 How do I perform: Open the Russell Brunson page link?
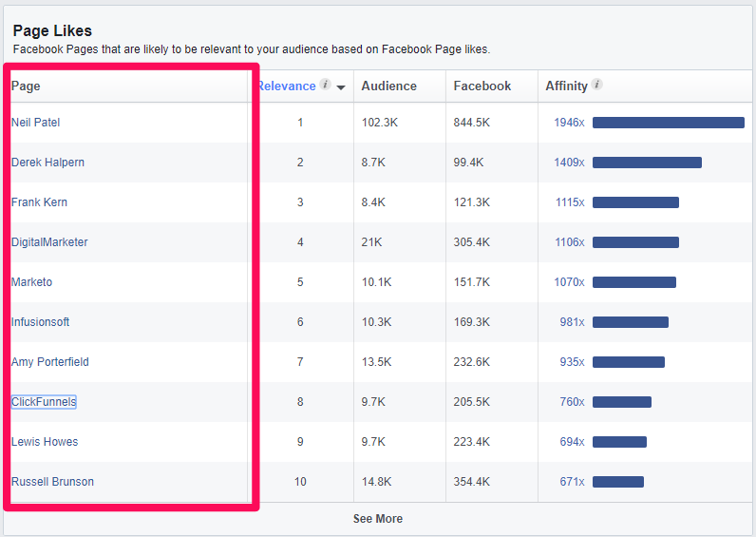[52, 482]
